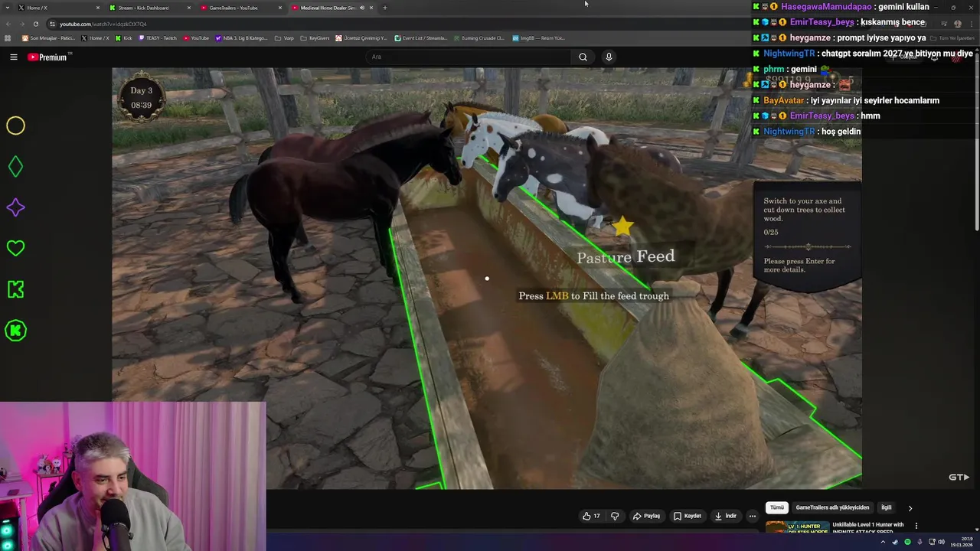Select the İlgili filter chip
This screenshot has height=551, width=980.
886,507
